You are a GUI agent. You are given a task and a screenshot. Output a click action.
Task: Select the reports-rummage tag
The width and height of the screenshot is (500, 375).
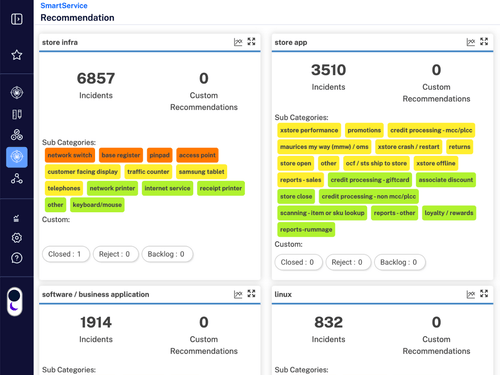tap(306, 230)
